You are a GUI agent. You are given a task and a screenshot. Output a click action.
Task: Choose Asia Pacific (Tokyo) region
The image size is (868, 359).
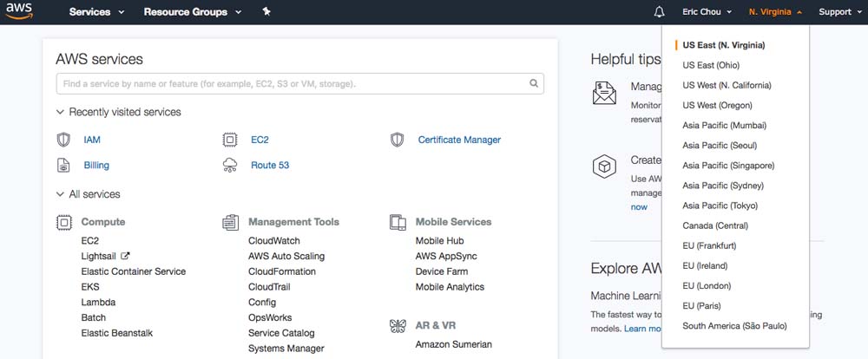[x=720, y=206]
